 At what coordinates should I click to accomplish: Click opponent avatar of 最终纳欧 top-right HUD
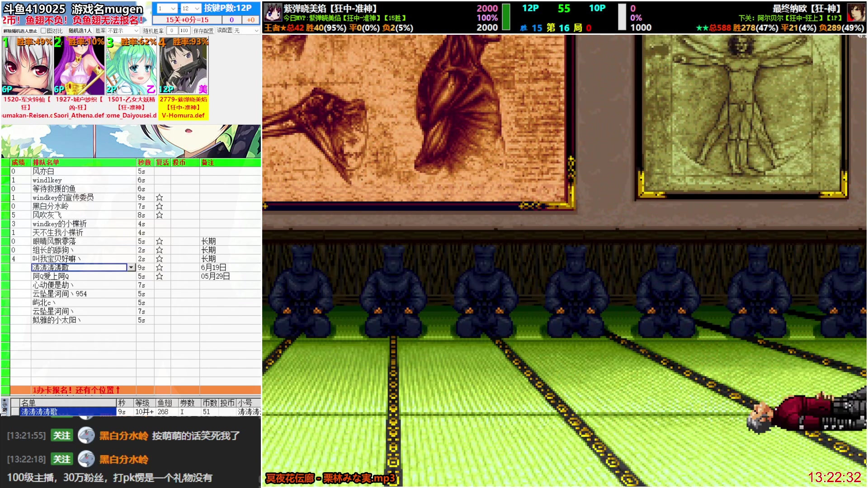[856, 13]
